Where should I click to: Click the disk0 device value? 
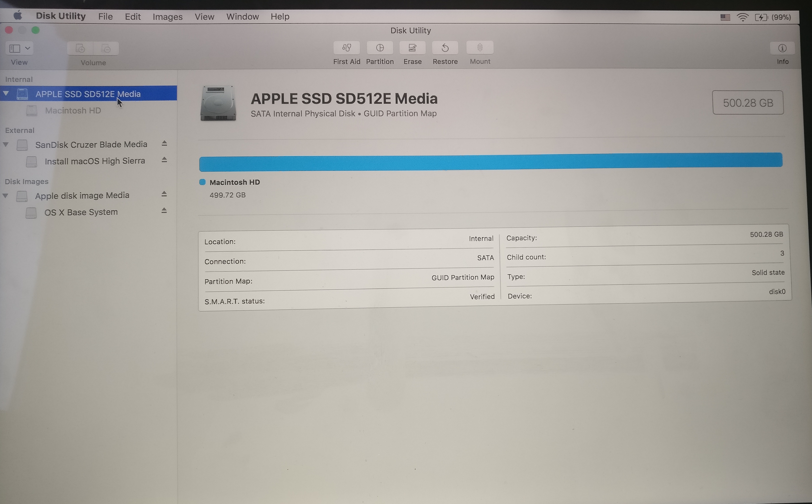(x=777, y=292)
